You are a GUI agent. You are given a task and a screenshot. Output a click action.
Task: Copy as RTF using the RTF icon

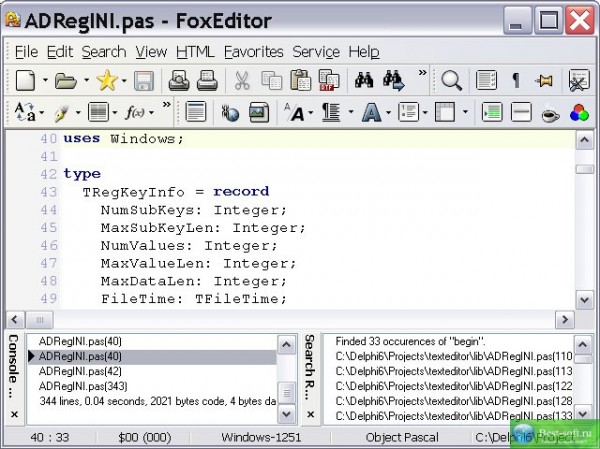329,81
